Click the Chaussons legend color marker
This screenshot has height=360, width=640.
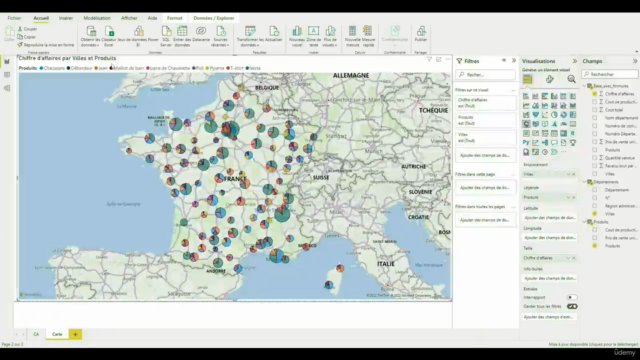pyautogui.click(x=41, y=68)
